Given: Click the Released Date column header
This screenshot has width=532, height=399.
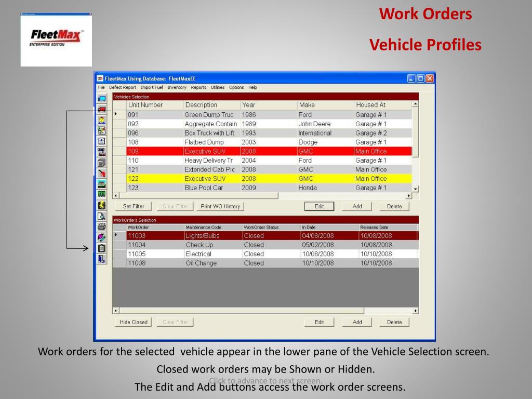Looking at the screenshot, I should pos(388,228).
